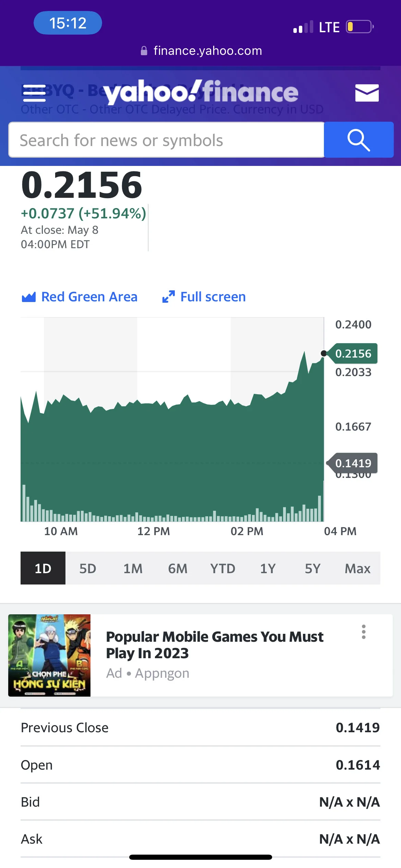
Task: Tap the 02 PM axis label
Action: [x=247, y=531]
